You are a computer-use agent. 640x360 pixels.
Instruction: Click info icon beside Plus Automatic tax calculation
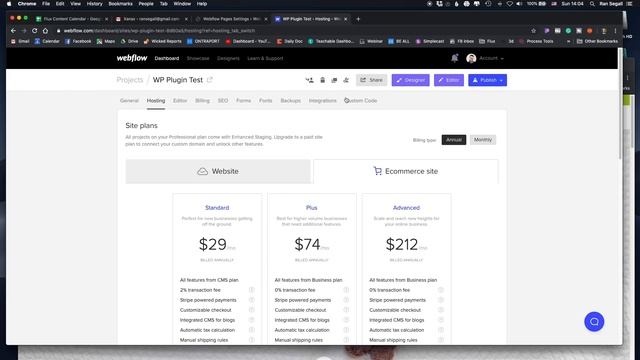(346, 330)
